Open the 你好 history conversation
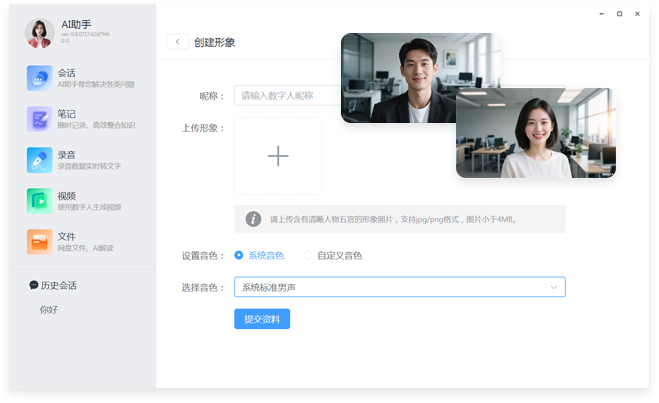 [50, 310]
